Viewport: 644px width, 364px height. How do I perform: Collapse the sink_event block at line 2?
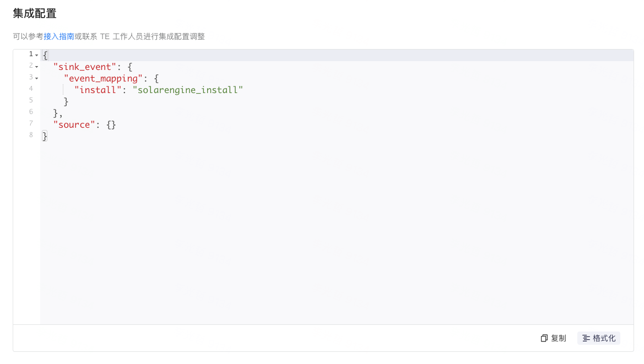coord(36,67)
